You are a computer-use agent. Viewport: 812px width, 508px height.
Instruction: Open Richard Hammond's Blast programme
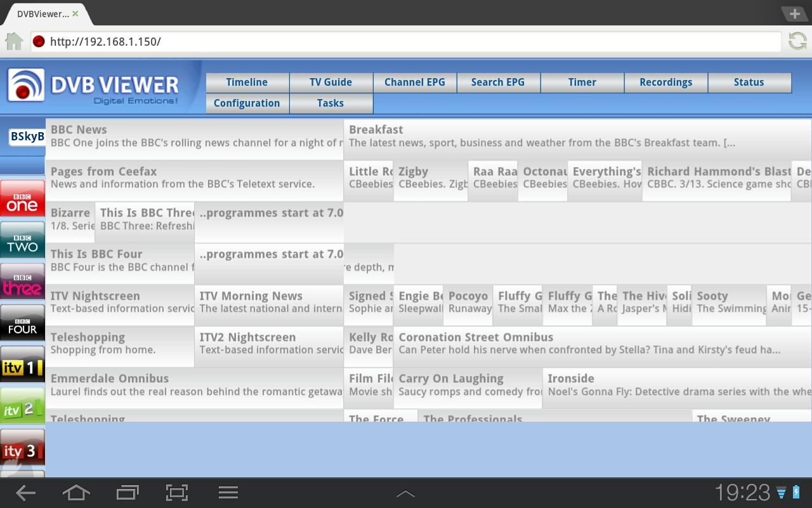coord(717,180)
